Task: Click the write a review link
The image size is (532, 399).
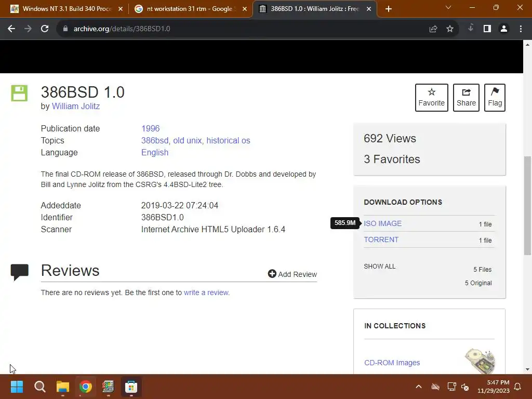Action: pos(206,292)
